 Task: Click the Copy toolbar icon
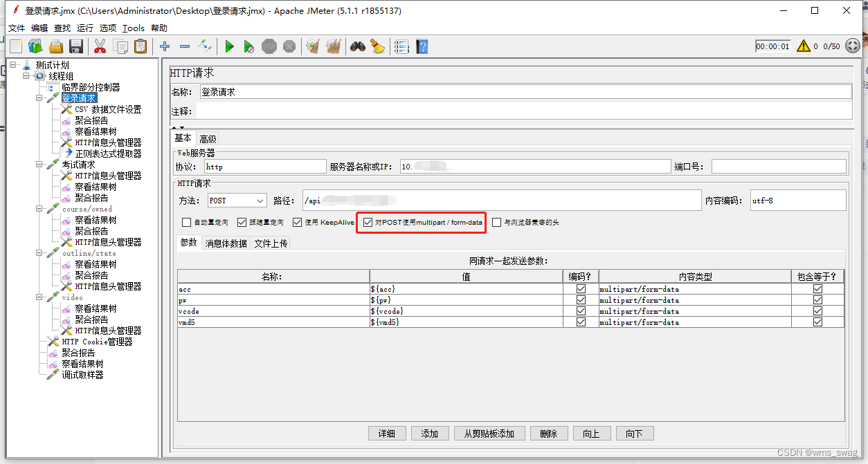pyautogui.click(x=120, y=46)
